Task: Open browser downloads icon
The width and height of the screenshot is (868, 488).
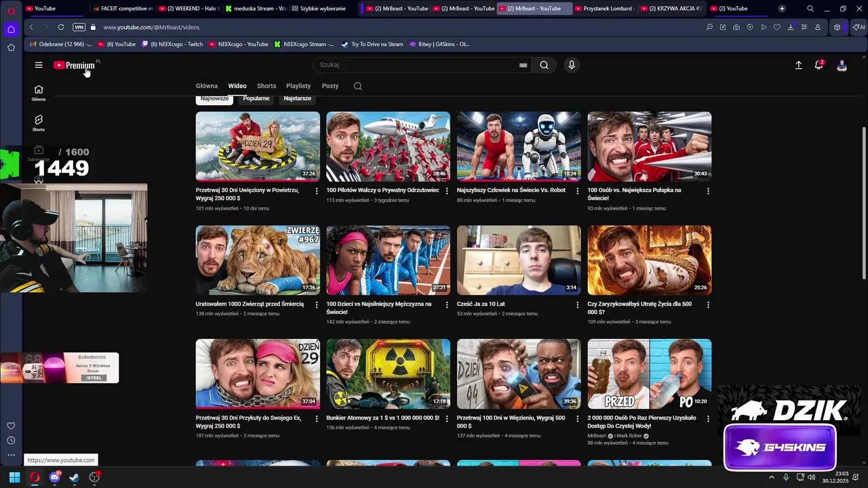Action: point(791,27)
